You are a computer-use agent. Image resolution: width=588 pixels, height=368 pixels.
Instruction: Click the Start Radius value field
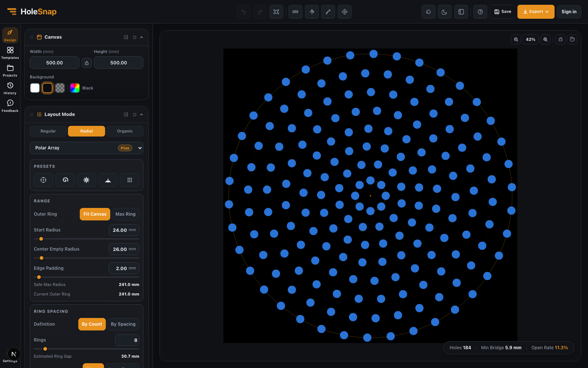(124, 230)
